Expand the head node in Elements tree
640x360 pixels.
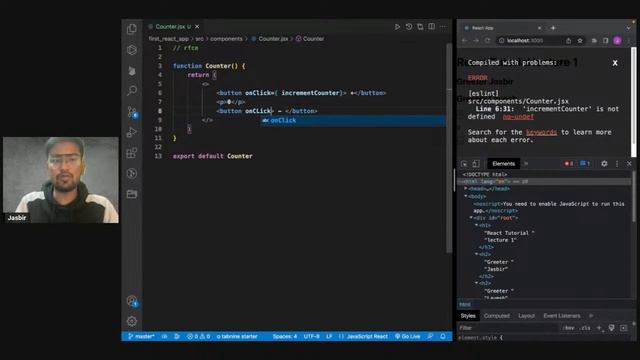point(466,189)
